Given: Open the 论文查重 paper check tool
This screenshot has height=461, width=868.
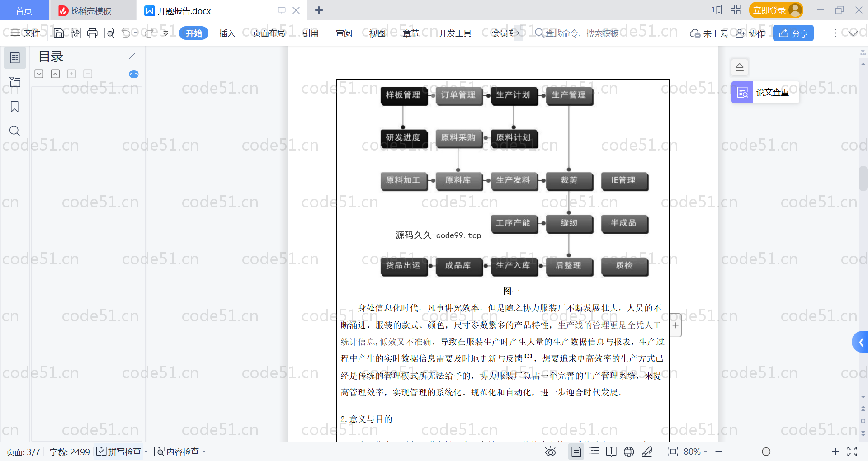Looking at the screenshot, I should tap(765, 92).
